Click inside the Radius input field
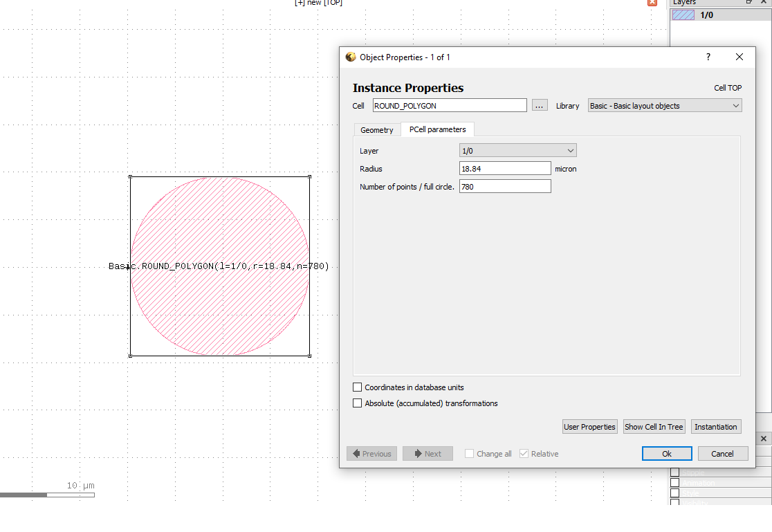This screenshot has height=532, width=772. (505, 167)
